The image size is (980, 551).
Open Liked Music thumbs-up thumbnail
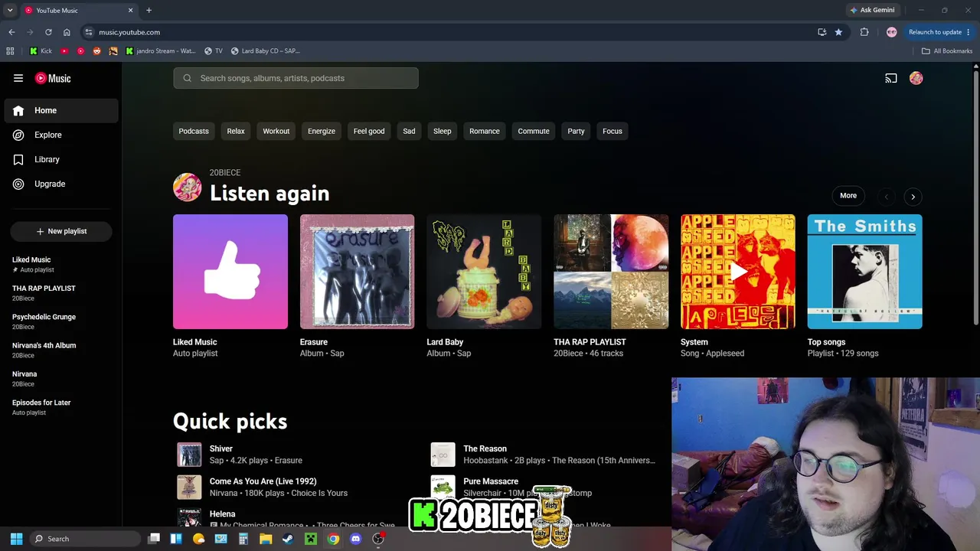230,272
